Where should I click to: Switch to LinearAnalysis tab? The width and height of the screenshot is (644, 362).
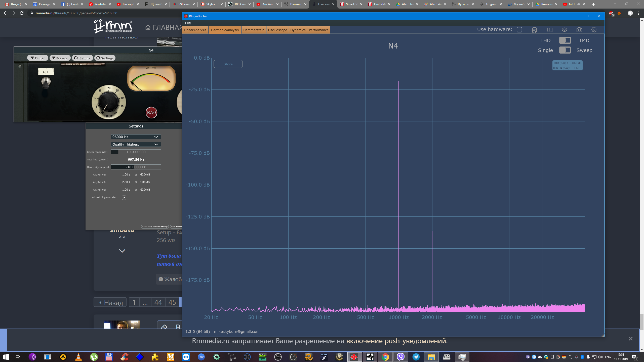point(195,30)
